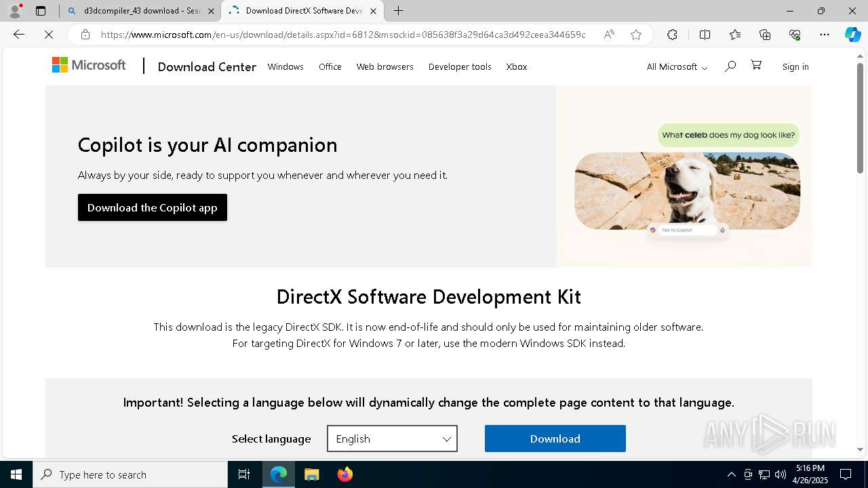The height and width of the screenshot is (488, 868).
Task: Open the clock showing 5:16 PM
Action: tap(810, 474)
